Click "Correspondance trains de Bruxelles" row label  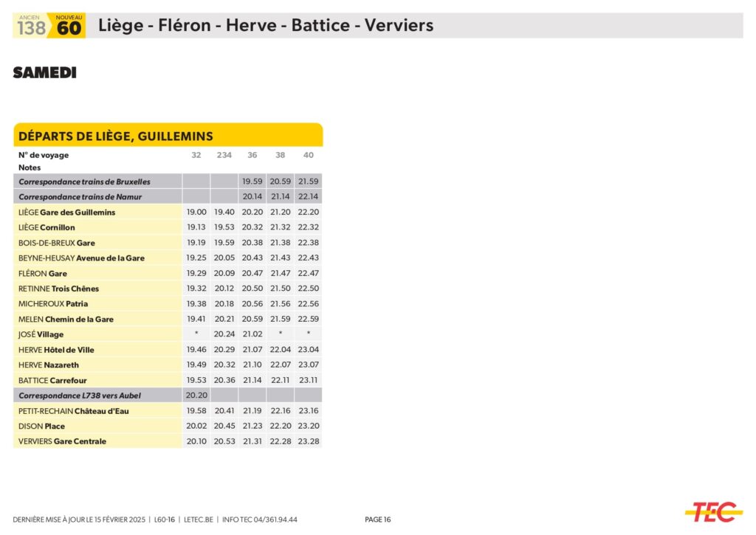pos(84,182)
